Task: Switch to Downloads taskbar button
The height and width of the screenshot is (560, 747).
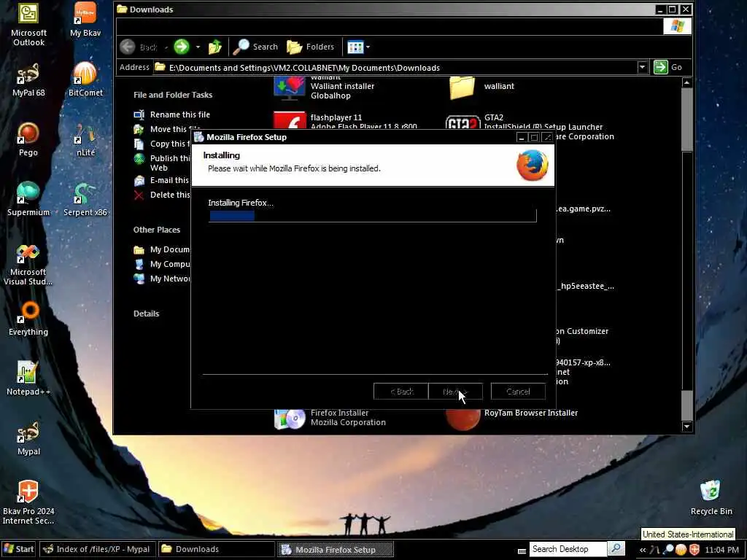Action: click(x=216, y=549)
